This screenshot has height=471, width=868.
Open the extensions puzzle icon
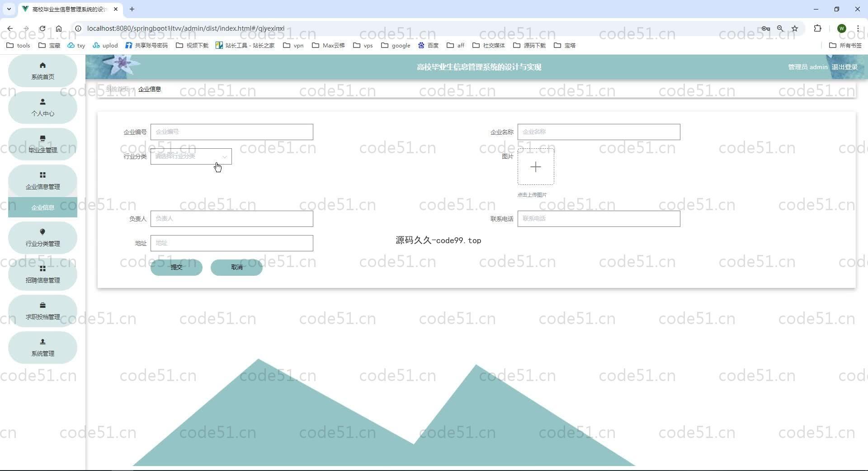(x=817, y=28)
